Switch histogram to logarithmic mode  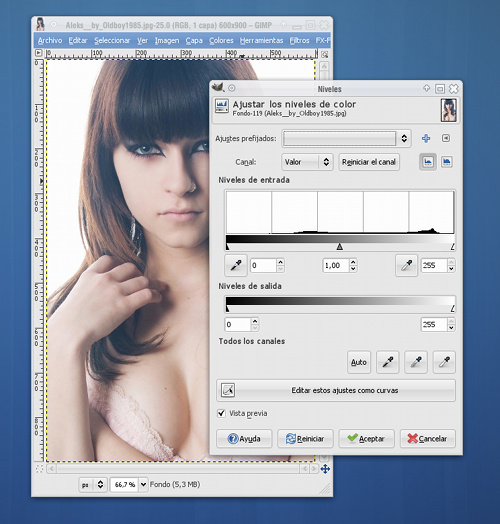tap(447, 162)
